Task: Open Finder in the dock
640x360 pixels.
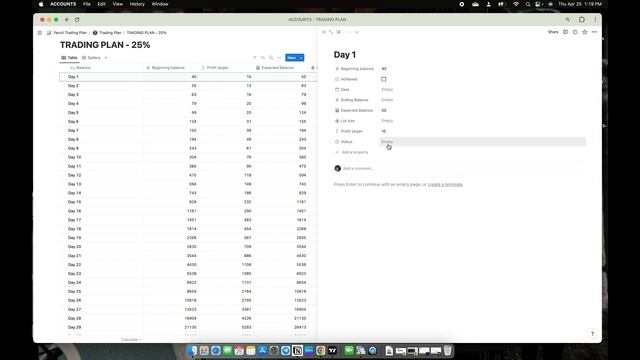Action: click(x=193, y=351)
